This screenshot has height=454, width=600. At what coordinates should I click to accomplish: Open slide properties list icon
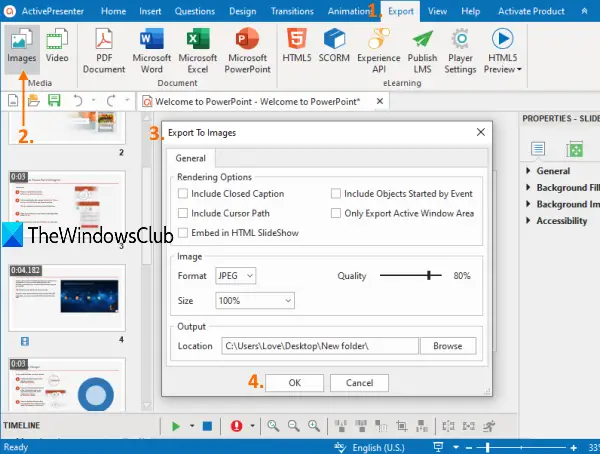point(538,149)
